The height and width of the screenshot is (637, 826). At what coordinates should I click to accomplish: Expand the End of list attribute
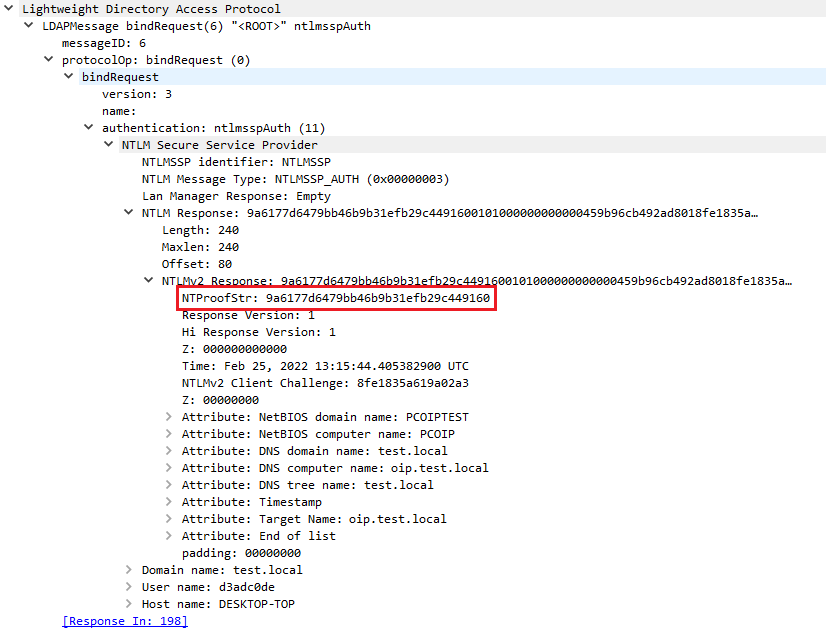[169, 535]
